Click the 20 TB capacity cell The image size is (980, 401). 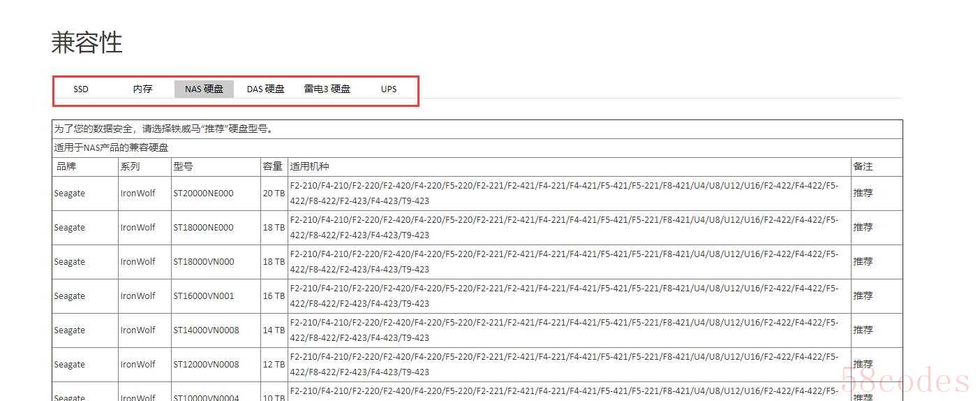[x=274, y=194]
